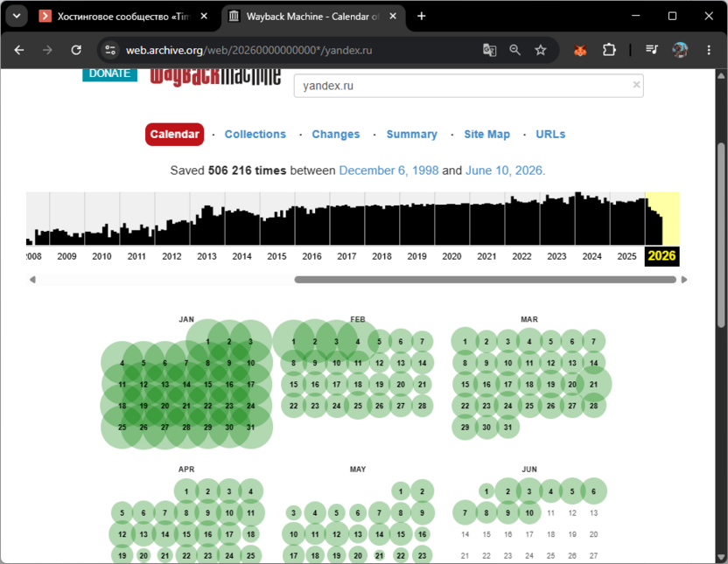Switch to the Хостинговое сообщество tab
Screen dimensions: 728x564
tap(123, 17)
